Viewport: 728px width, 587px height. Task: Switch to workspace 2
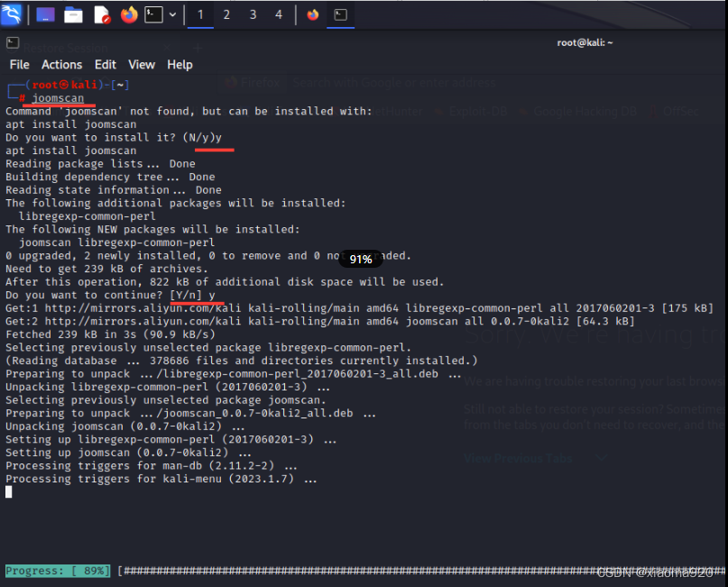[x=226, y=14]
